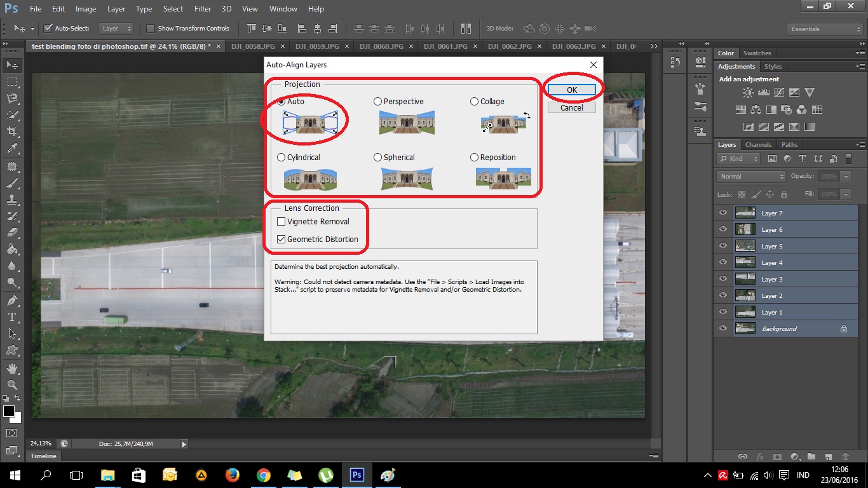Screen dimensions: 868x488
Task: Add a Color Balance adjustment
Action: pos(757,109)
